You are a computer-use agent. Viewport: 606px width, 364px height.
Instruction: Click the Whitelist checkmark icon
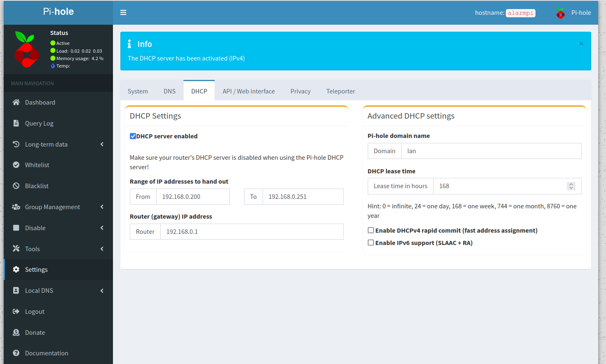click(16, 165)
